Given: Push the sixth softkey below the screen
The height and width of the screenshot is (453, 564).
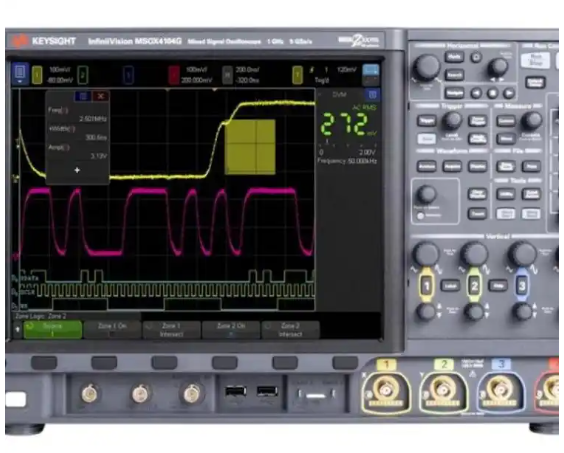Looking at the screenshot, I should (x=345, y=362).
